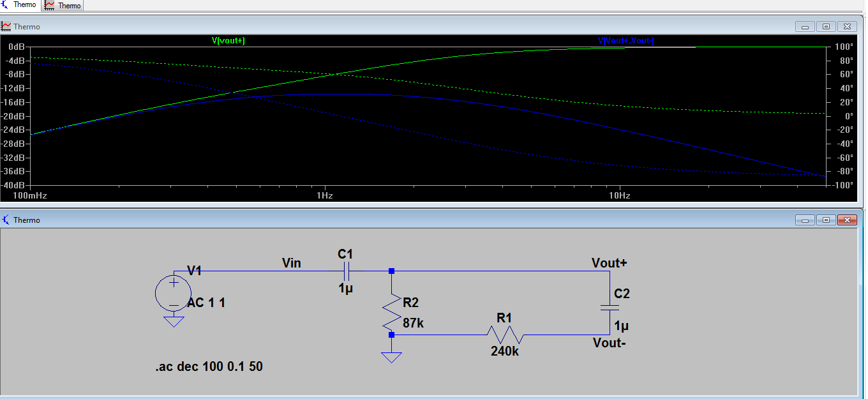
Task: Click the V(vout+) trace label
Action: [x=228, y=41]
